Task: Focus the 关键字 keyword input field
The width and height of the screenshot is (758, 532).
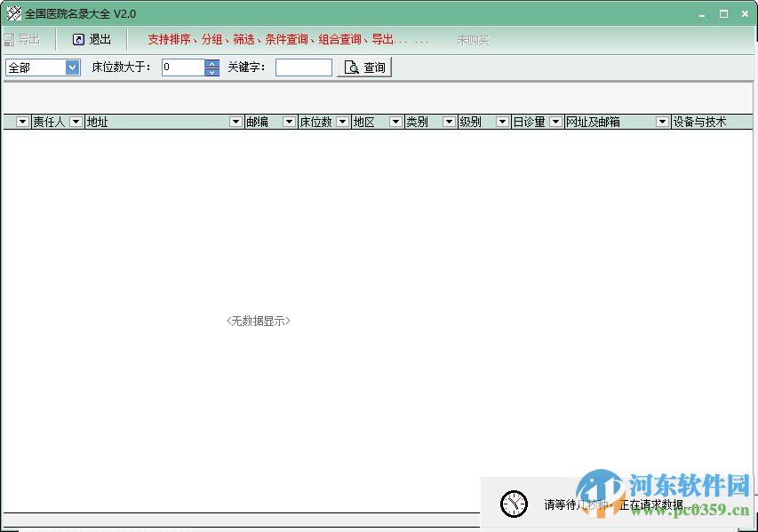Action: pyautogui.click(x=304, y=67)
